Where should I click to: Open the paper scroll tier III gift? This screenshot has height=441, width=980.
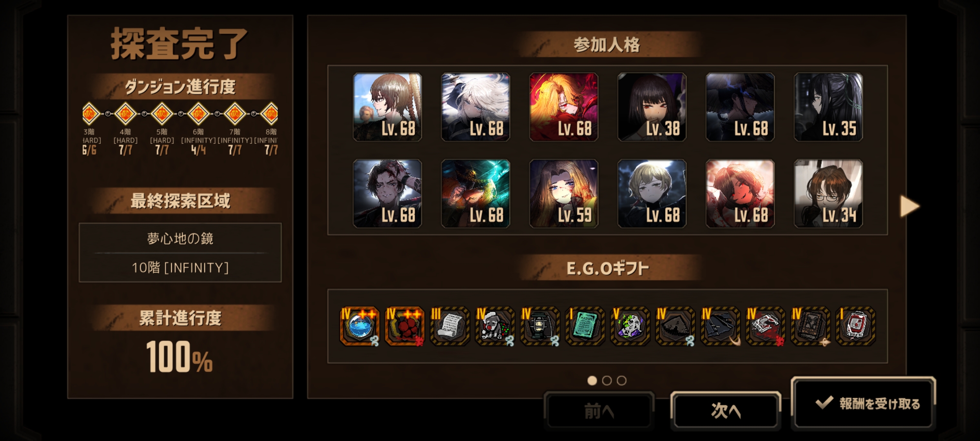tap(450, 326)
